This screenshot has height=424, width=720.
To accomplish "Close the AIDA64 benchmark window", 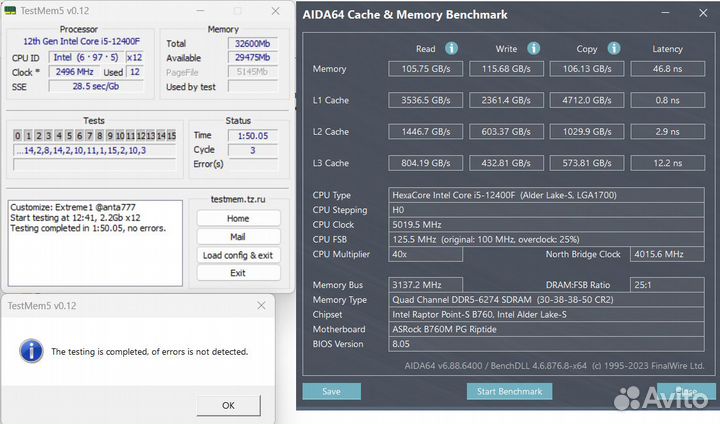I will pyautogui.click(x=703, y=13).
